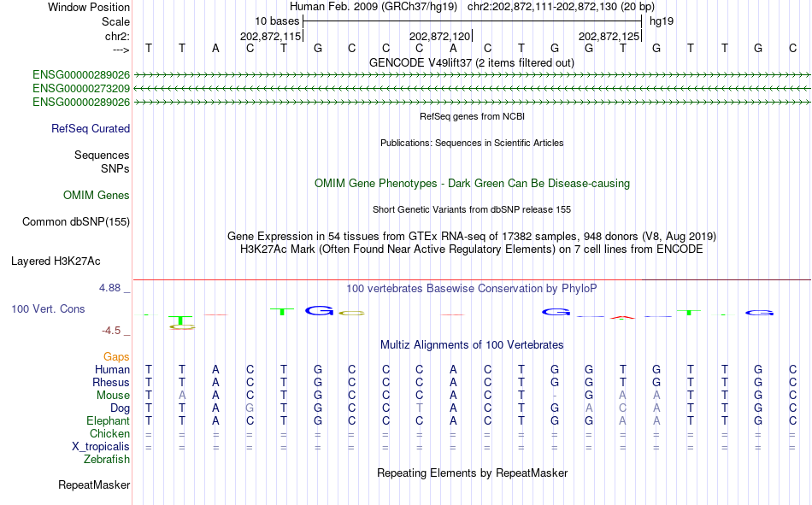
Task: Open Short Genetic Variants from dbSNP release 155
Action: tap(472, 209)
